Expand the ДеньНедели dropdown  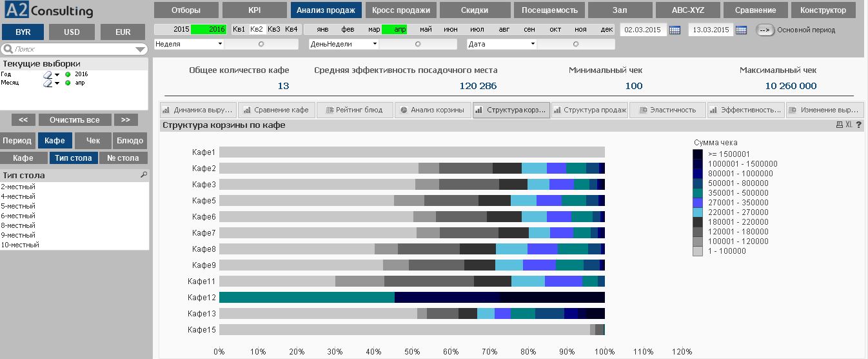coord(375,44)
